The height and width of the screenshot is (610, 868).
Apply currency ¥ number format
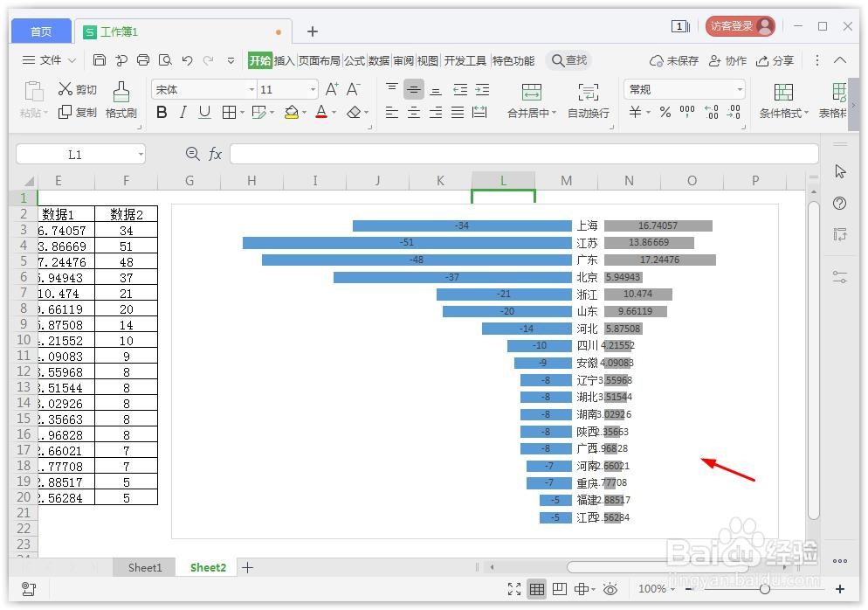click(x=636, y=112)
